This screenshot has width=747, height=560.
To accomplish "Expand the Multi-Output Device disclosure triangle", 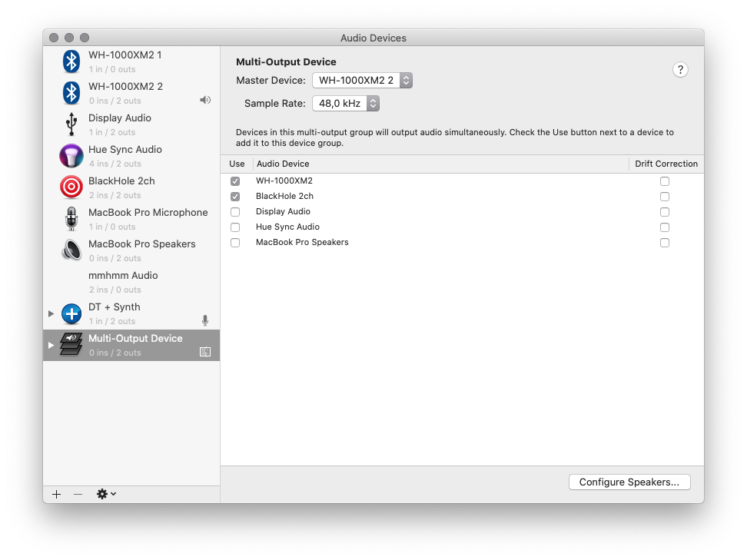I will 51,345.
